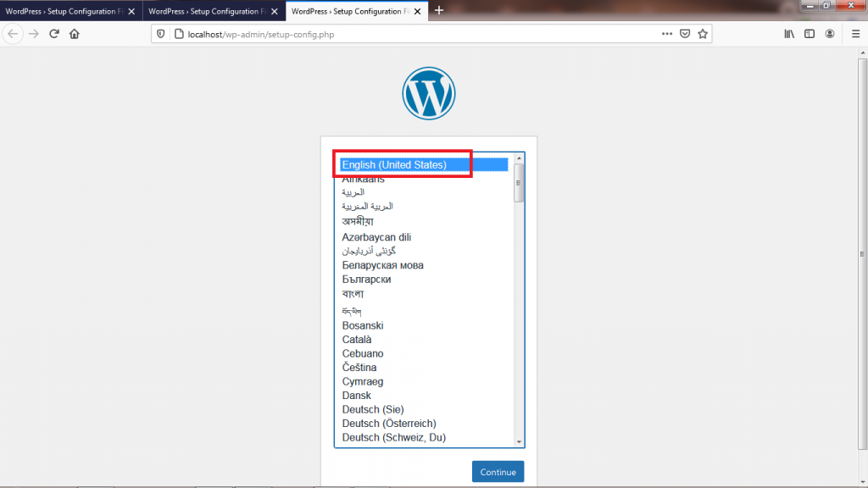The width and height of the screenshot is (868, 488).
Task: Open the Firefox account icon
Action: [x=831, y=34]
